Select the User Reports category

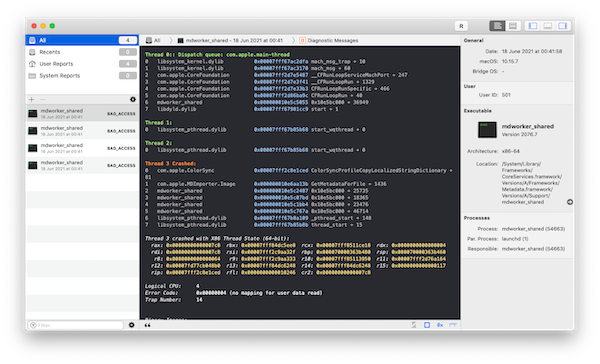pos(82,64)
